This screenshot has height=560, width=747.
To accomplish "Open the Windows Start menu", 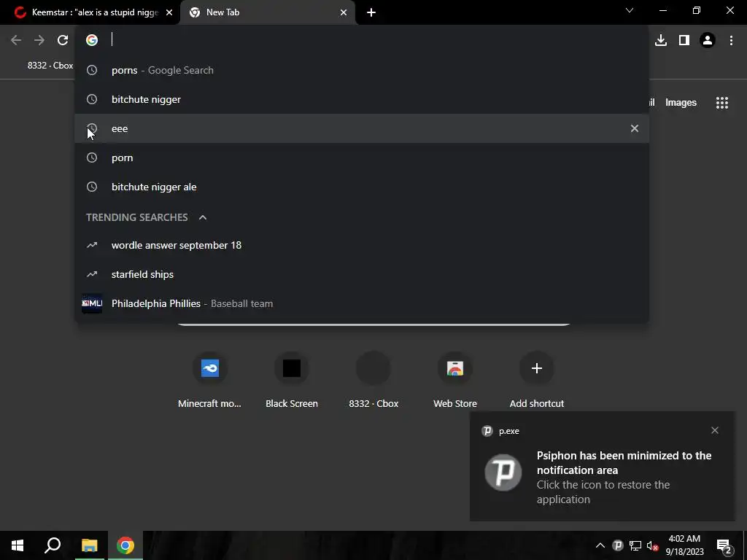I will point(18,545).
